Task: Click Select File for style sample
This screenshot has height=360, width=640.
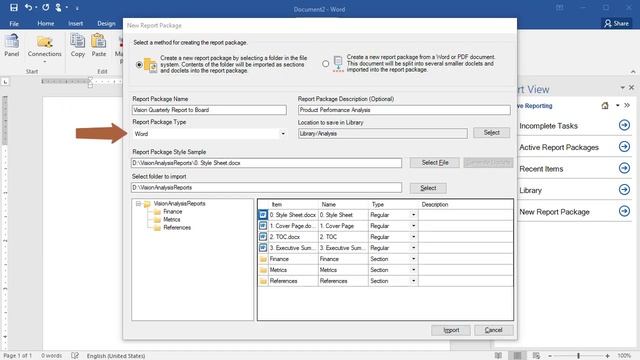Action: [435, 162]
